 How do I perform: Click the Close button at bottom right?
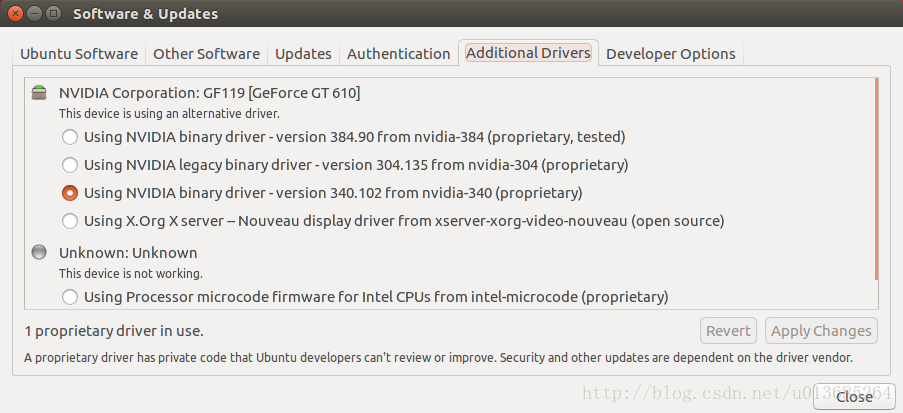coord(853,397)
